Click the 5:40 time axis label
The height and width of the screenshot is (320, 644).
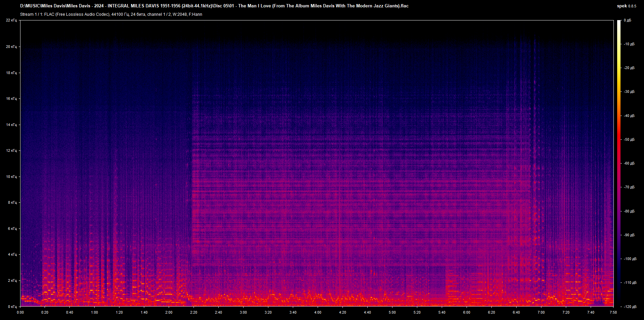[x=442, y=312]
